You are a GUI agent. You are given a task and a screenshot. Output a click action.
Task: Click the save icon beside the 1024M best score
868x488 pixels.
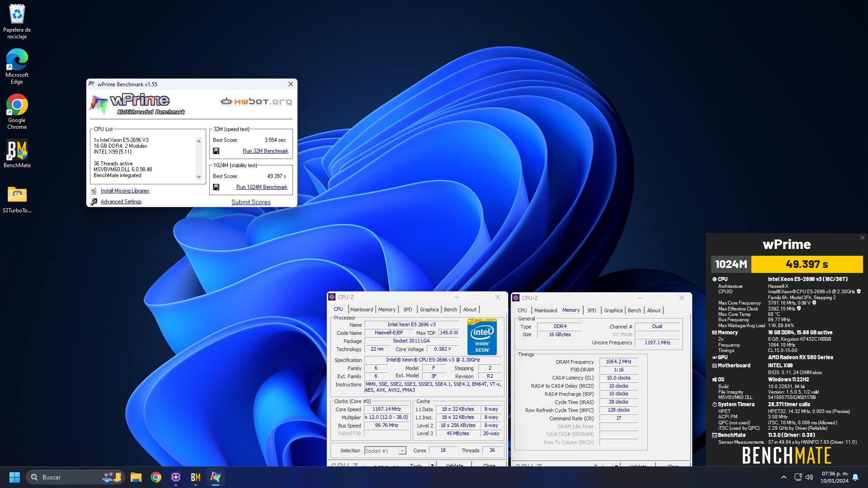216,187
